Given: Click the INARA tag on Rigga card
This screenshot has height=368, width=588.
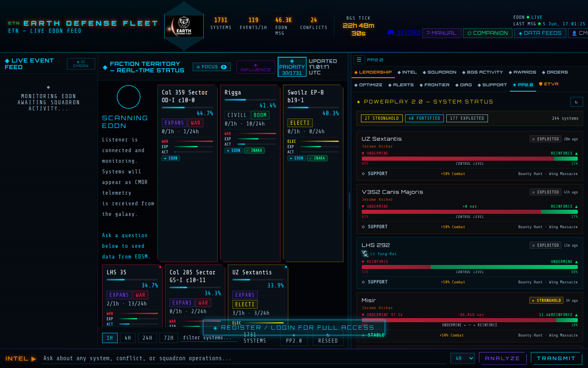Looking at the screenshot, I should click(x=254, y=150).
